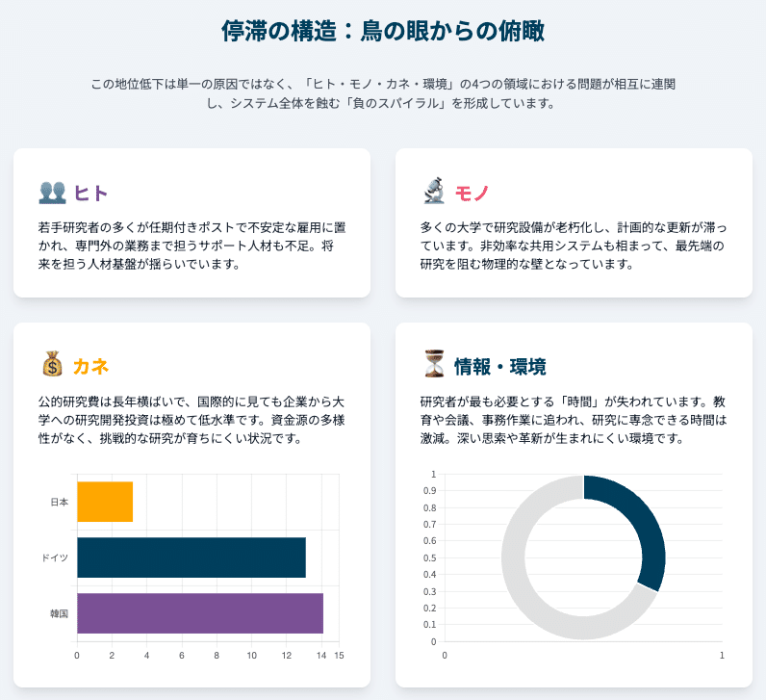Image resolution: width=766 pixels, height=700 pixels.
Task: Click the orange 日本 bar in the chart
Action: pyautogui.click(x=105, y=502)
